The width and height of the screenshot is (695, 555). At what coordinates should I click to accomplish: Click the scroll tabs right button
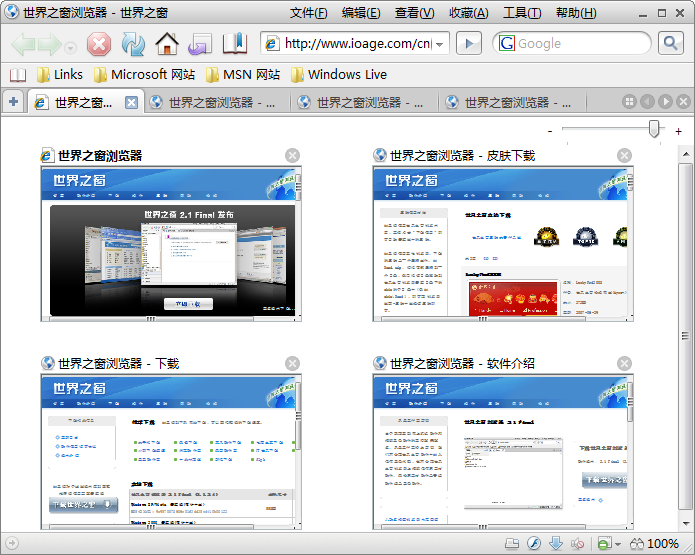click(x=665, y=102)
